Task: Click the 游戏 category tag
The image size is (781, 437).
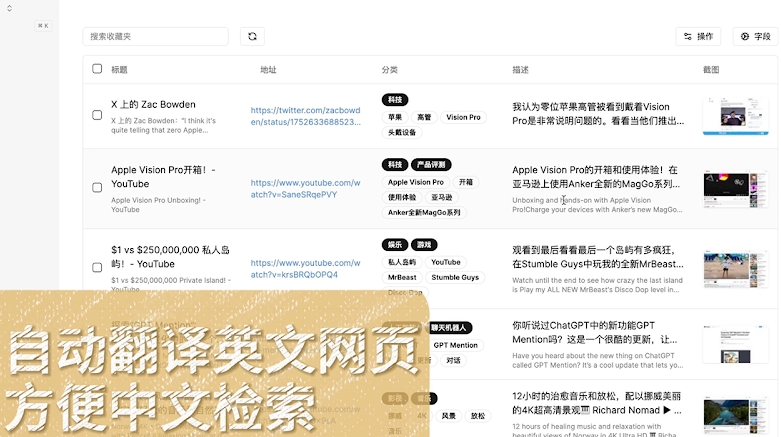Action: 424,245
